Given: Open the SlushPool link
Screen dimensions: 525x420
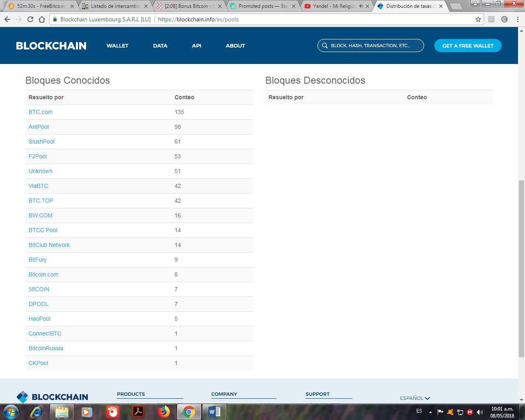Looking at the screenshot, I should (41, 142).
